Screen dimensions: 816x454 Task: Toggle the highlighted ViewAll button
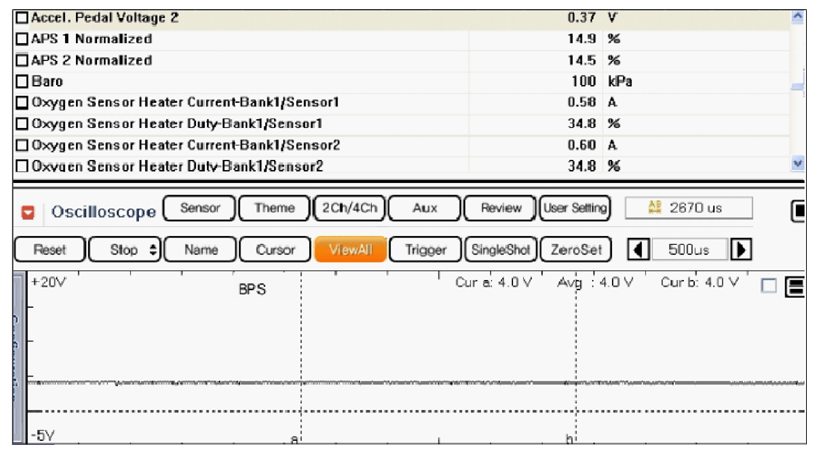[349, 250]
